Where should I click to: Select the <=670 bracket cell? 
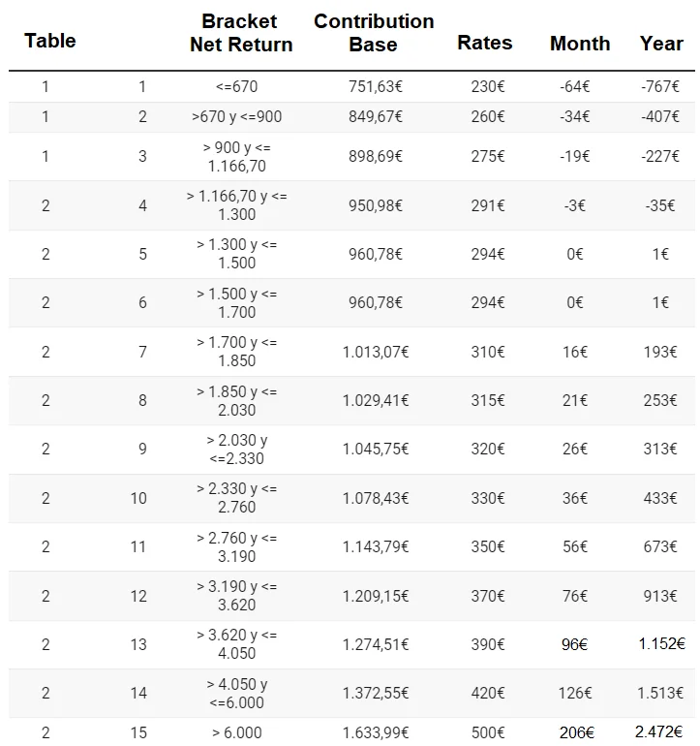pyautogui.click(x=236, y=86)
